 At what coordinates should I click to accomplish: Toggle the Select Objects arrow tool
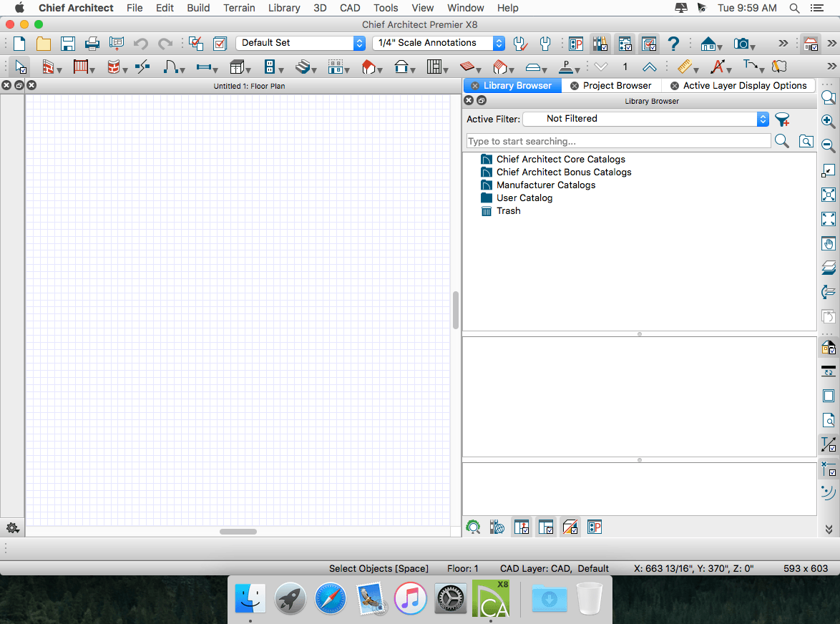20,67
